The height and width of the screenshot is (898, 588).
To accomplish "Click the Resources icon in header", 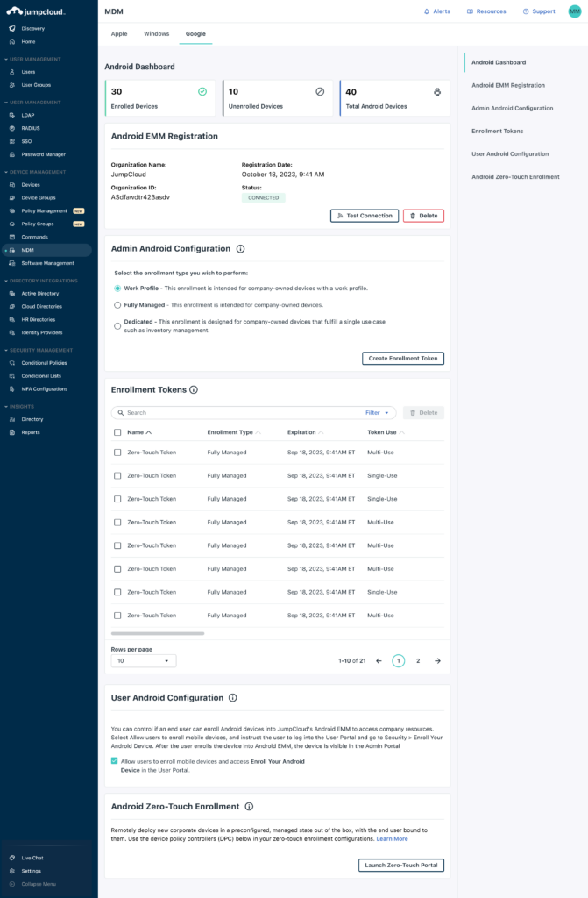I will click(470, 11).
